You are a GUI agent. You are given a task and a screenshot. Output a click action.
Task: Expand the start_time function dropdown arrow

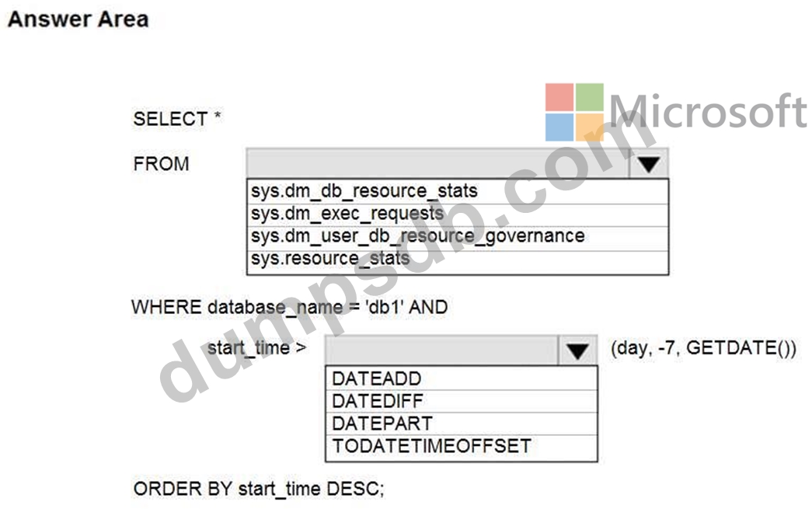pos(577,350)
